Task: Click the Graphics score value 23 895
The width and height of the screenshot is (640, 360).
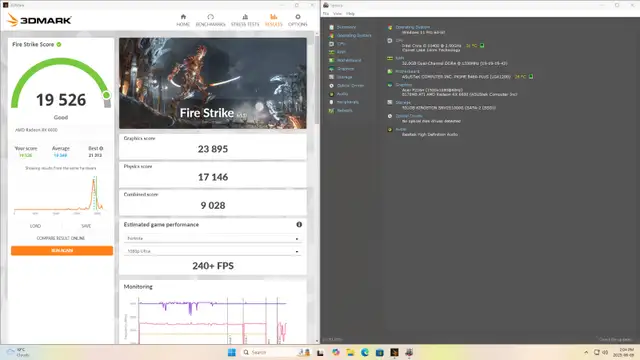Action: point(213,149)
